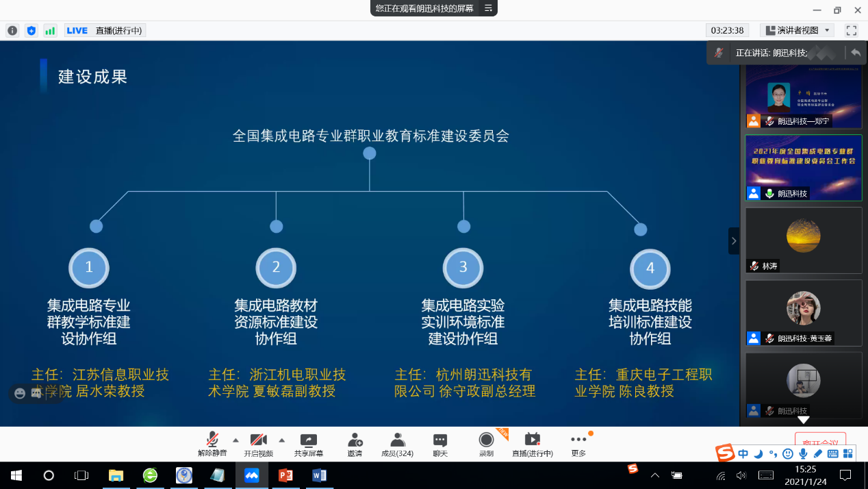
Task: Click the red 离开会议 leave button
Action: point(820,440)
